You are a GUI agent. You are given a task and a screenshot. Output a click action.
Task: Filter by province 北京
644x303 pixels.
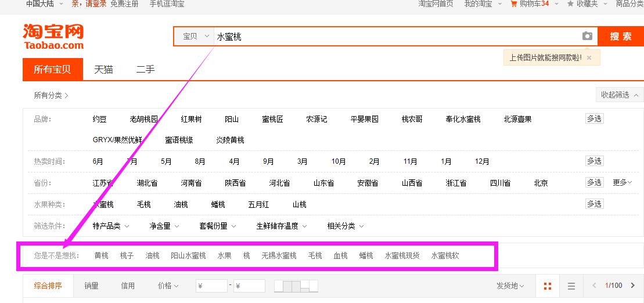click(x=541, y=183)
